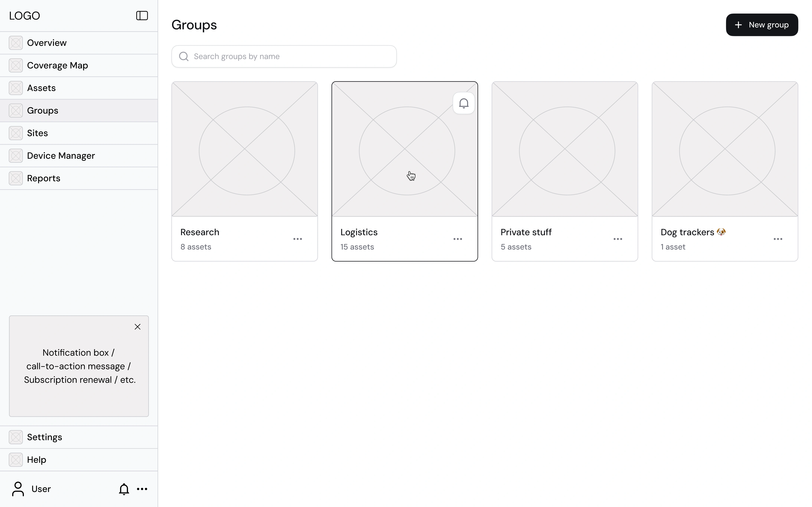
Task: Click the Reports icon
Action: 15,178
